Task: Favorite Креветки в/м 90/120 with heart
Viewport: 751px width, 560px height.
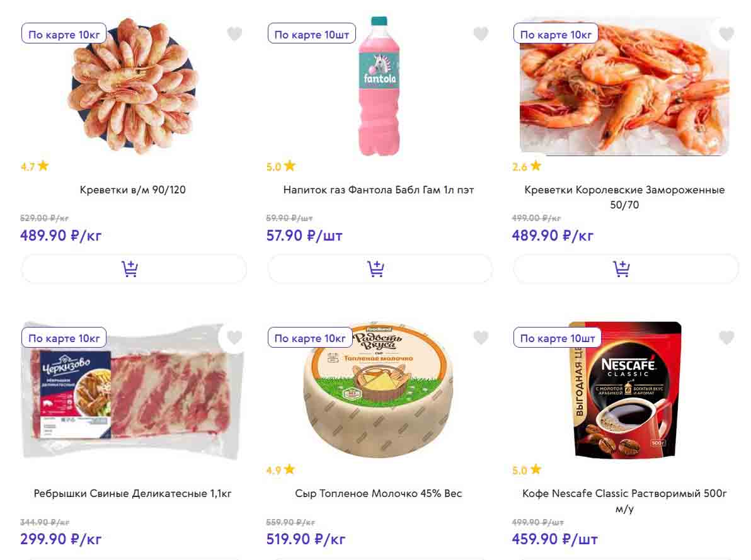Action: click(234, 34)
